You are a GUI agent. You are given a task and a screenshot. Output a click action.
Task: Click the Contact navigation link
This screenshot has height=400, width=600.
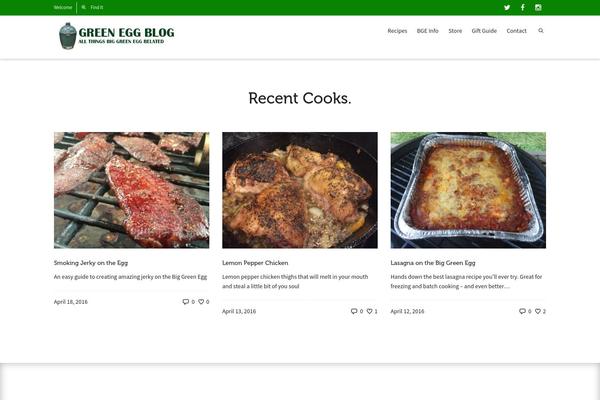[x=516, y=31]
